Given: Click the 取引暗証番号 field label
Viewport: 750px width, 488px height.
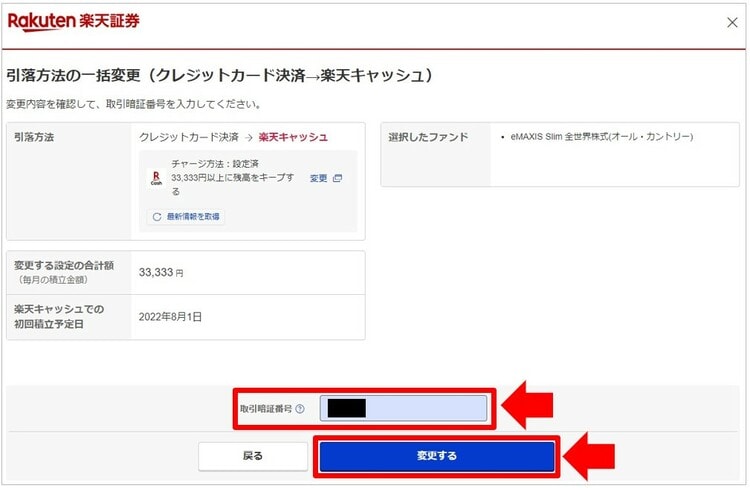Looking at the screenshot, I should coord(266,409).
